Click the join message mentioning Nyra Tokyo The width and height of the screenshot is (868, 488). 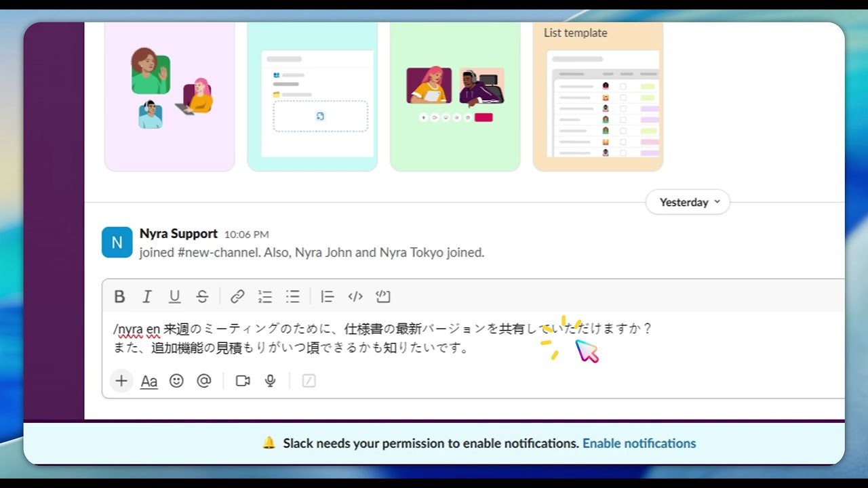click(x=312, y=253)
